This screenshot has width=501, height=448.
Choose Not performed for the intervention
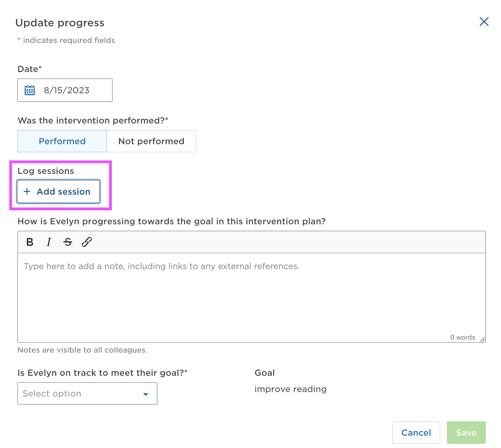pos(151,141)
